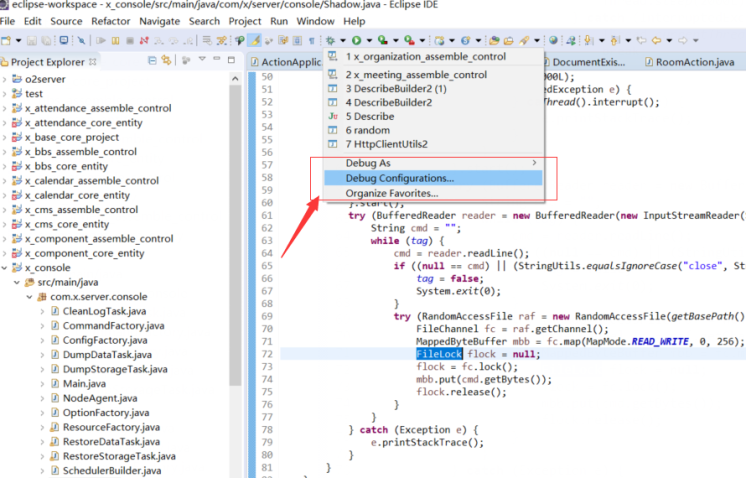
Task: Collapse the com.x.server.console package node
Action: [x=29, y=297]
